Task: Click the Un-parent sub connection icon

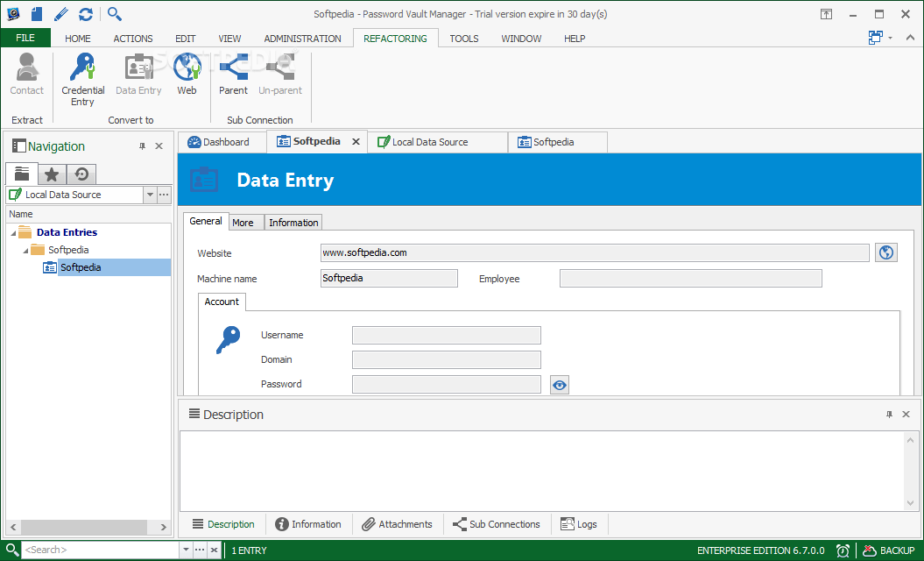Action: coord(280,74)
